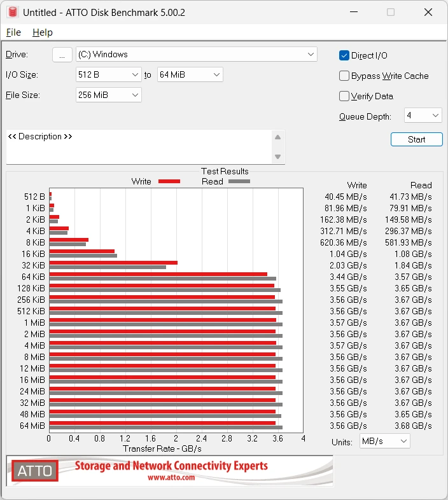Click the red Write legend swatch
The width and height of the screenshot is (448, 500).
169,181
